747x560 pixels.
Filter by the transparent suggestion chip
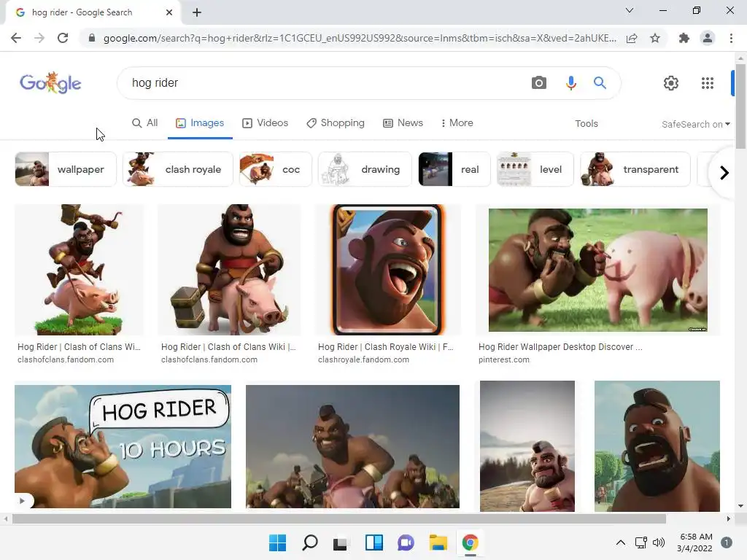click(x=635, y=169)
